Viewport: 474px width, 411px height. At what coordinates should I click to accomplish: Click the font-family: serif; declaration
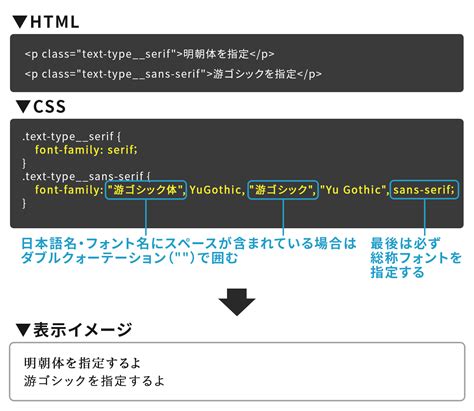pyautogui.click(x=86, y=150)
